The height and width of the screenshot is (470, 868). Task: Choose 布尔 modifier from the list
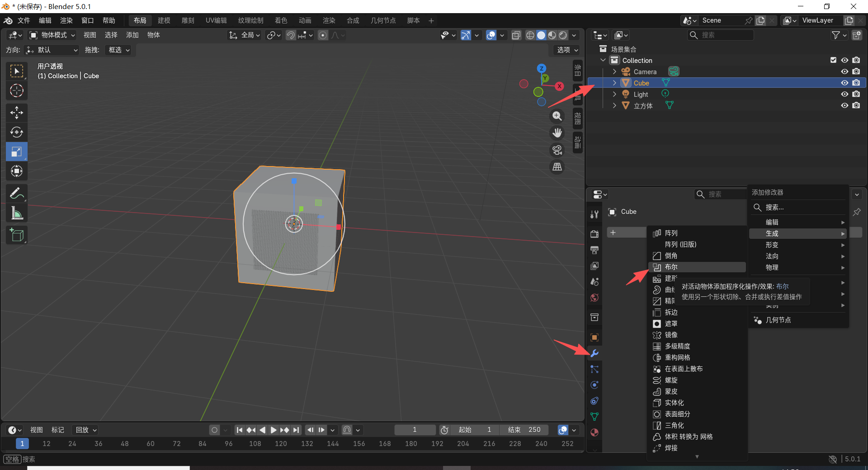697,267
